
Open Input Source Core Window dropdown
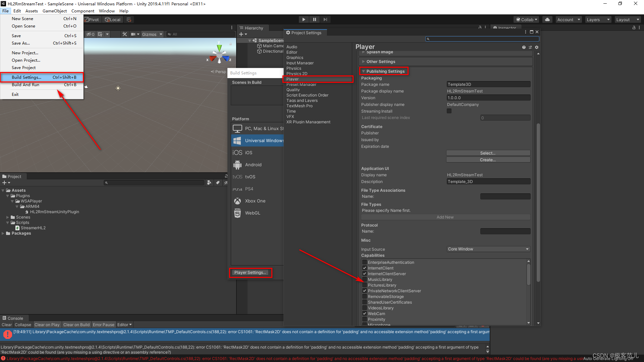tap(488, 249)
